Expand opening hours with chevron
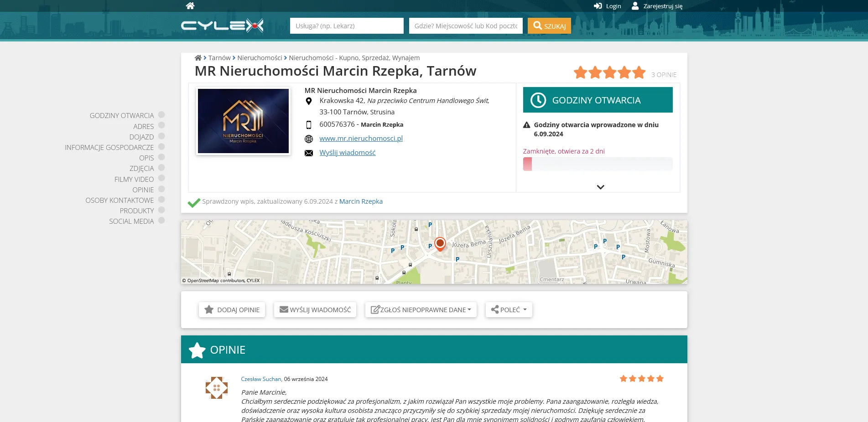 pyautogui.click(x=600, y=187)
